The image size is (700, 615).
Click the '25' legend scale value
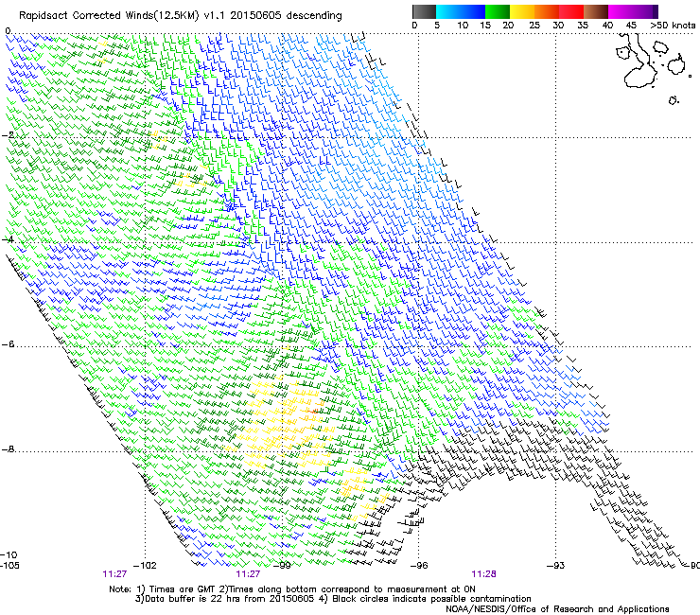534,25
